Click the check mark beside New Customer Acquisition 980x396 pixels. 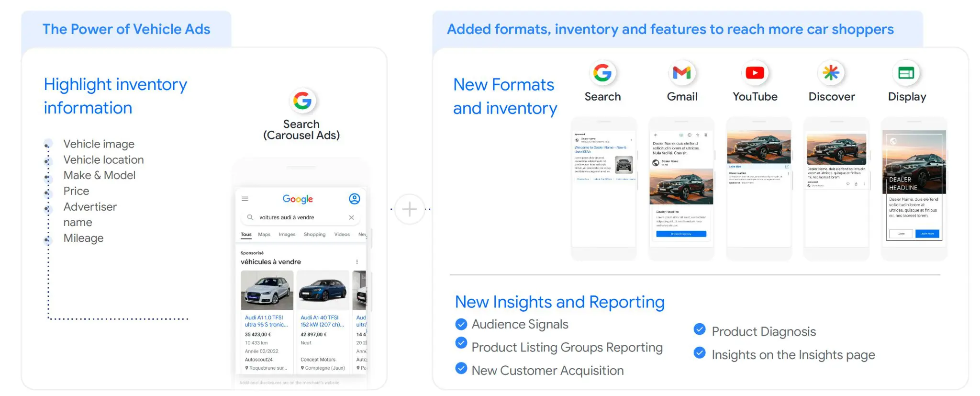(461, 368)
